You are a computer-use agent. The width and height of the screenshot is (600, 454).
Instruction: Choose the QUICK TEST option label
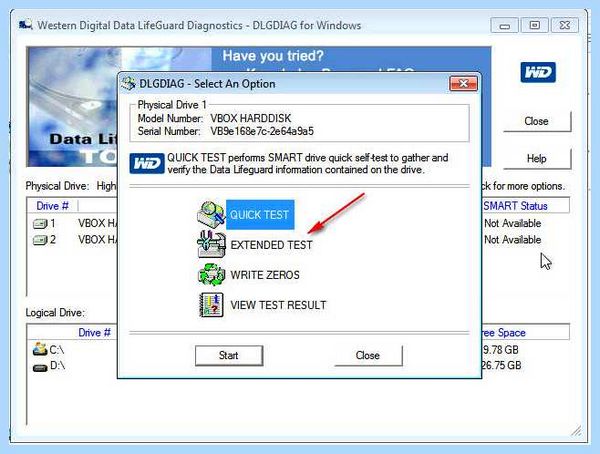tap(259, 214)
